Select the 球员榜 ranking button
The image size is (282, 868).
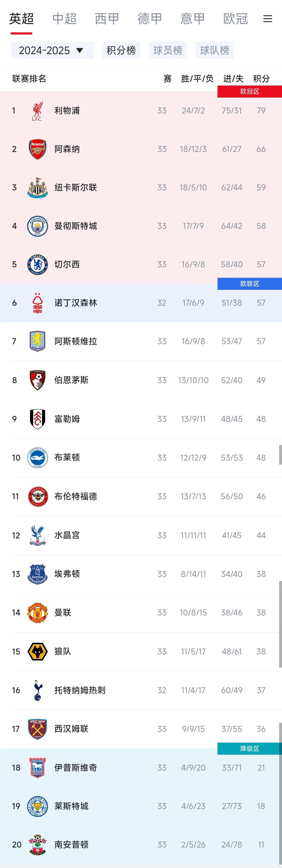[x=168, y=50]
